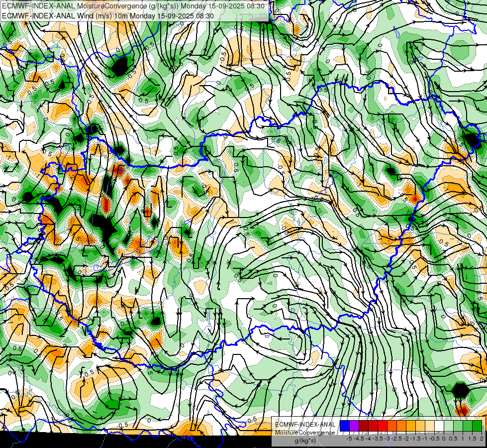Click the '-4.5' legend scale value
487x448 pixels.
tap(359, 439)
